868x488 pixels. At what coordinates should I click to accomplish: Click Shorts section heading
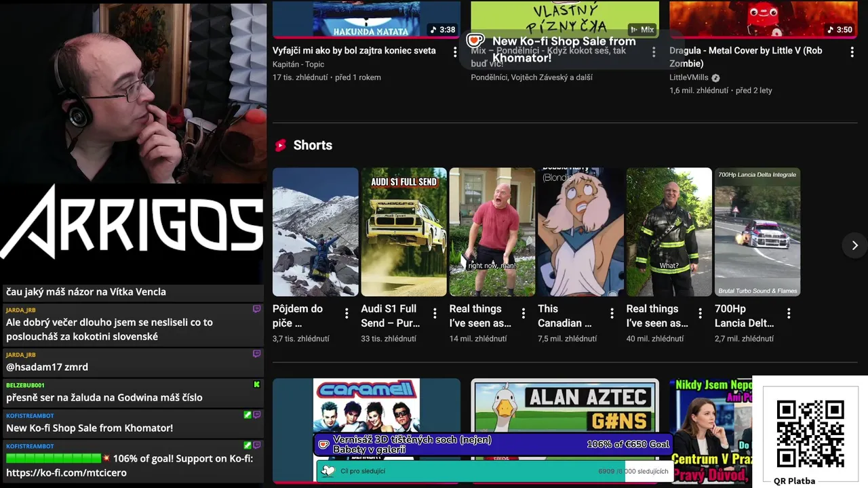(x=313, y=145)
